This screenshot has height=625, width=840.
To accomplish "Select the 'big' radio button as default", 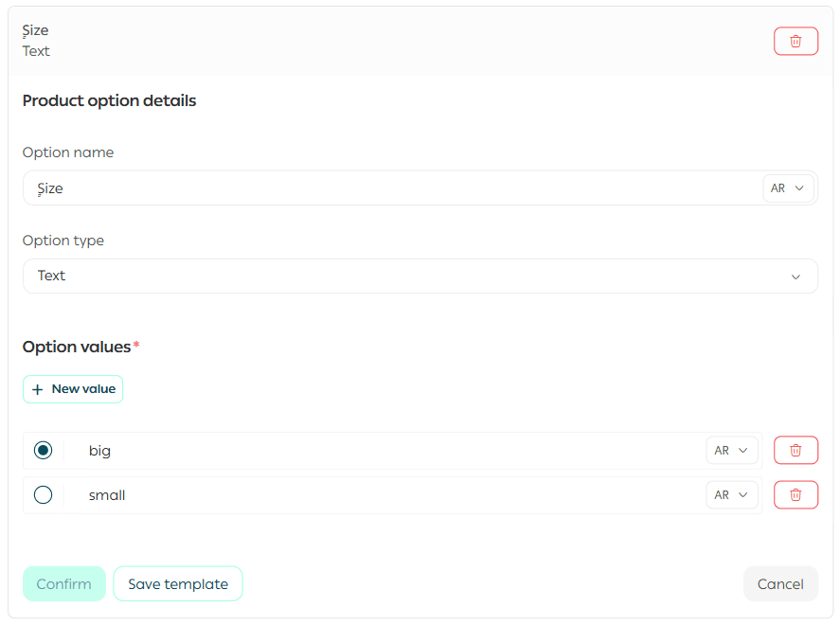I will (x=43, y=451).
